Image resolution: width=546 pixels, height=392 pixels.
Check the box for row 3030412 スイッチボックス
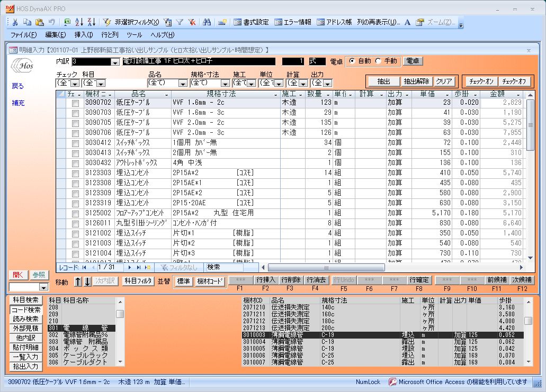[x=75, y=143]
